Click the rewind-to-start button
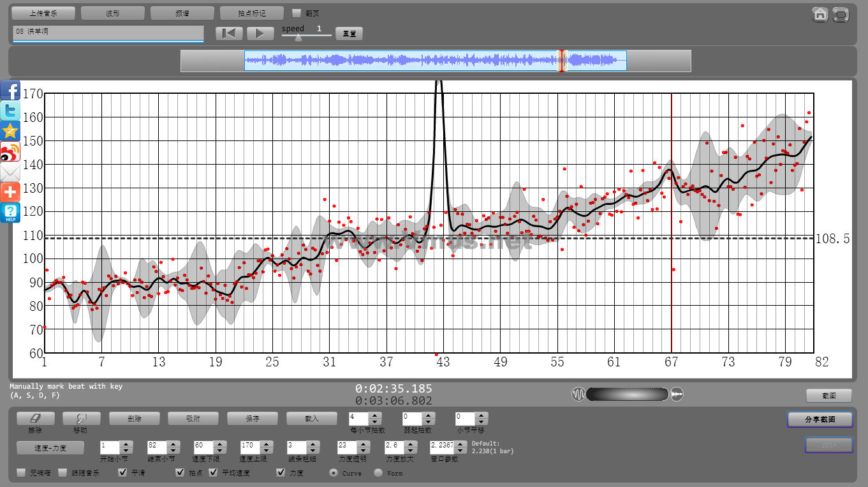 pyautogui.click(x=229, y=33)
